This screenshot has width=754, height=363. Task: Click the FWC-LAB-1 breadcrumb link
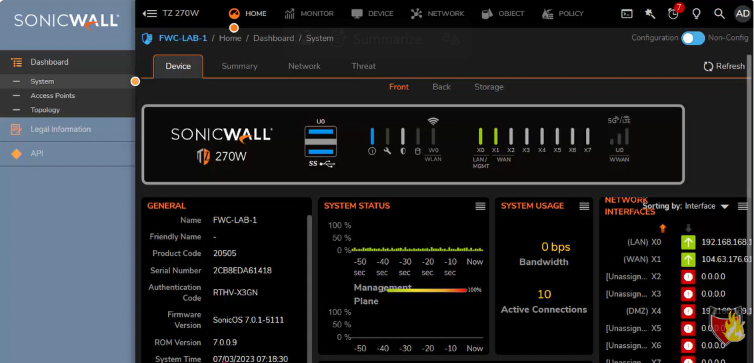point(183,38)
